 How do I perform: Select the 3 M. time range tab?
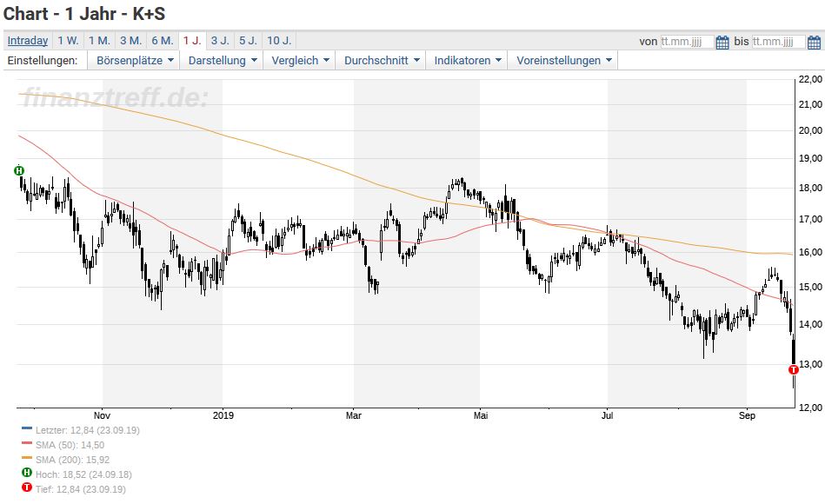[x=131, y=41]
